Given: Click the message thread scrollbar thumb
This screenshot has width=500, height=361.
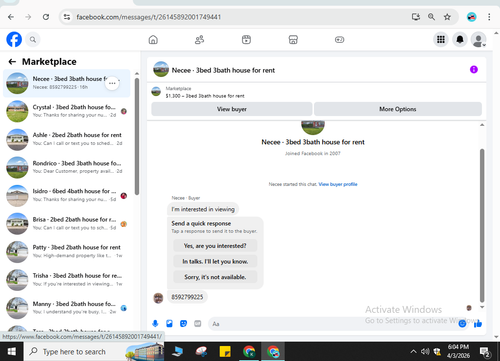Looking at the screenshot, I should pos(482,226).
